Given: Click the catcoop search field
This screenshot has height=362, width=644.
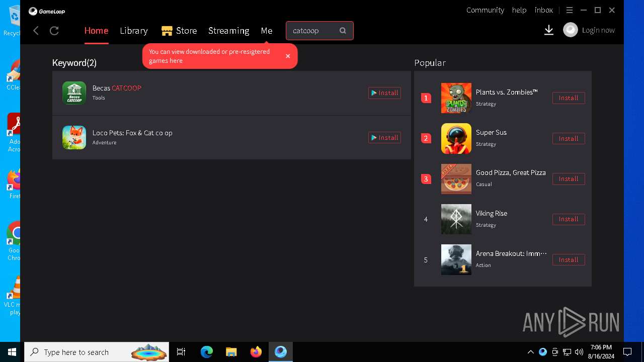Looking at the screenshot, I should tap(319, 31).
